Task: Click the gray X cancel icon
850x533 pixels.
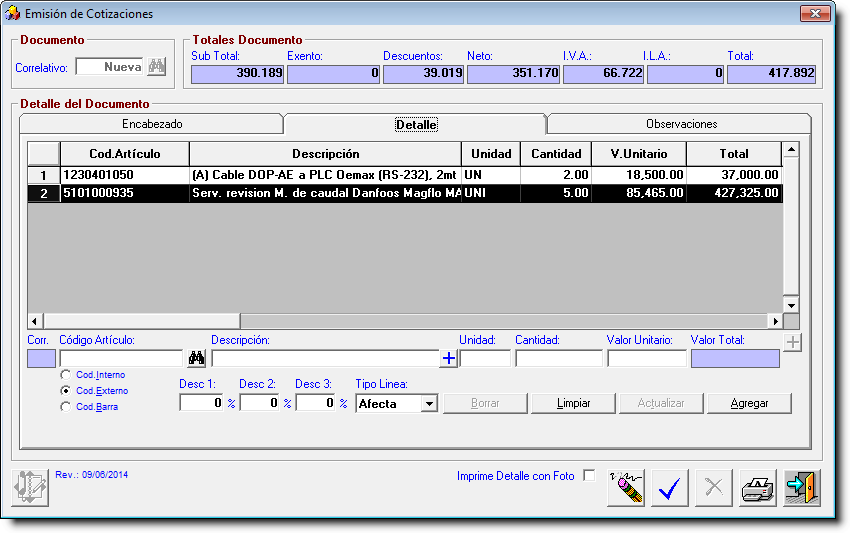Action: (x=713, y=488)
